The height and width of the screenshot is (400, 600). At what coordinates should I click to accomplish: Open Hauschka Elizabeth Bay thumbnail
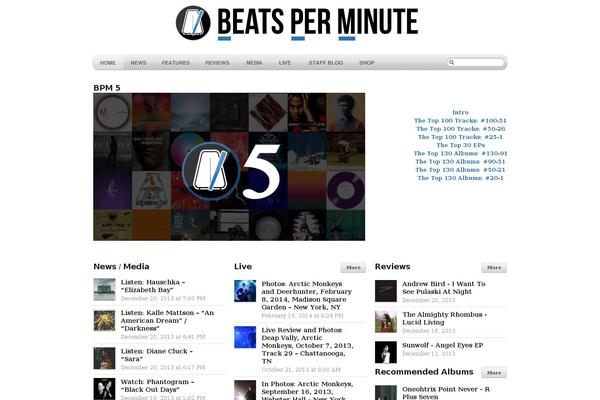pyautogui.click(x=104, y=289)
